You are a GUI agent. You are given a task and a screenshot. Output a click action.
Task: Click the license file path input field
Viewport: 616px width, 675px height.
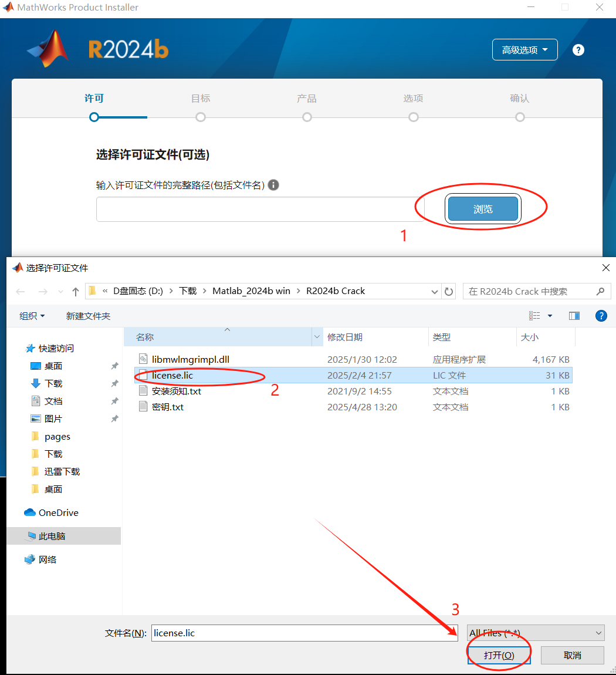pyautogui.click(x=260, y=209)
